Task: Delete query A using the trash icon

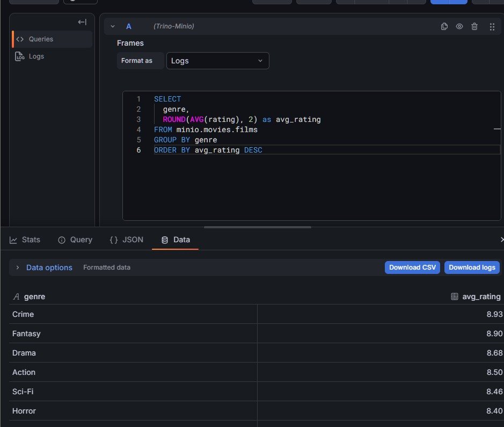Action: click(474, 26)
